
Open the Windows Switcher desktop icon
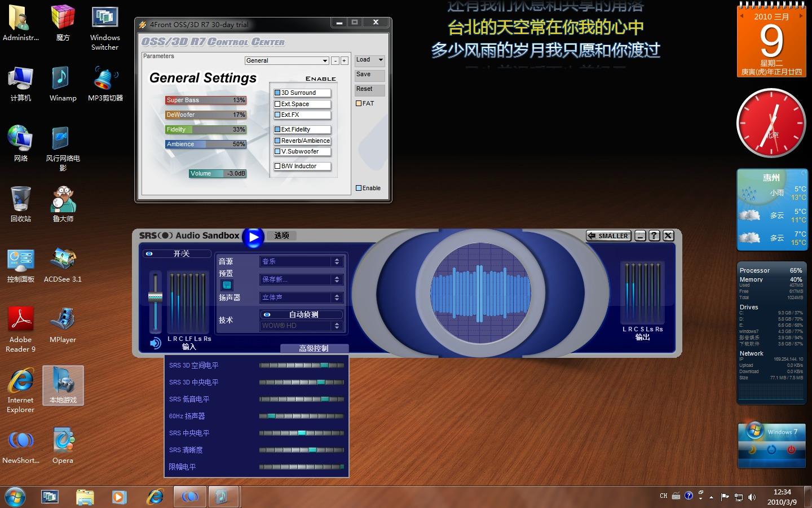(x=105, y=28)
